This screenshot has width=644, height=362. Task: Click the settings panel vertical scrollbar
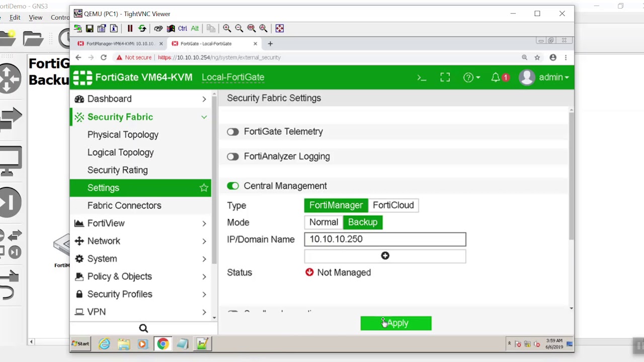(571, 176)
